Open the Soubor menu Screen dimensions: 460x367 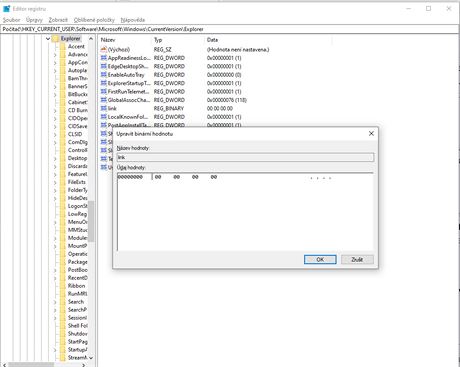pyautogui.click(x=11, y=20)
